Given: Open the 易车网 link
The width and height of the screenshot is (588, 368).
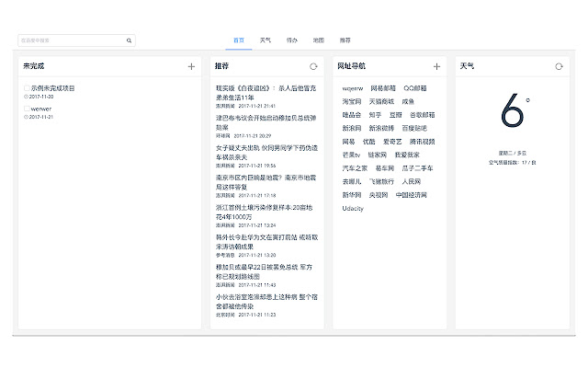Looking at the screenshot, I should (x=385, y=168).
